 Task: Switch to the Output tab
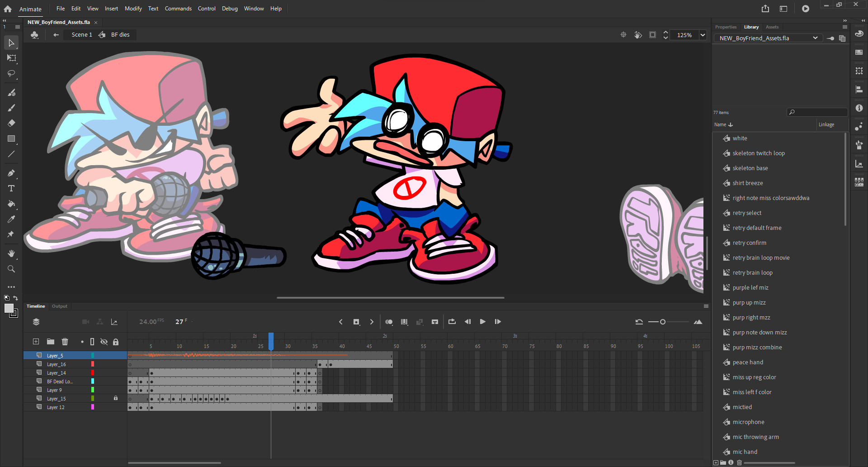(x=59, y=306)
